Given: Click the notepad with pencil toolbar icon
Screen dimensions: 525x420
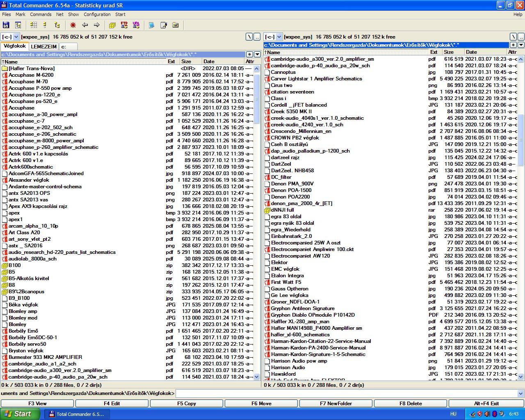Looking at the screenshot, I should [x=164, y=25].
